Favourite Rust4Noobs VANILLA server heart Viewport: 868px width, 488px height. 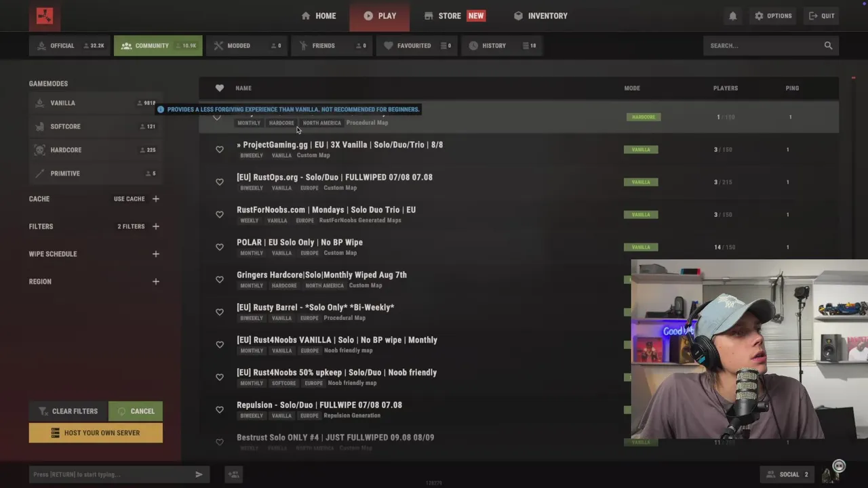click(x=219, y=345)
